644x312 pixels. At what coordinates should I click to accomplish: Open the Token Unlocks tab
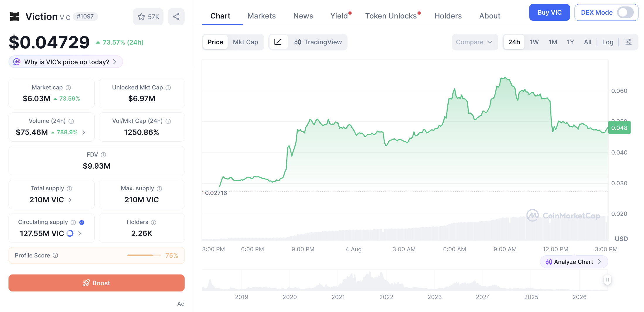[391, 16]
